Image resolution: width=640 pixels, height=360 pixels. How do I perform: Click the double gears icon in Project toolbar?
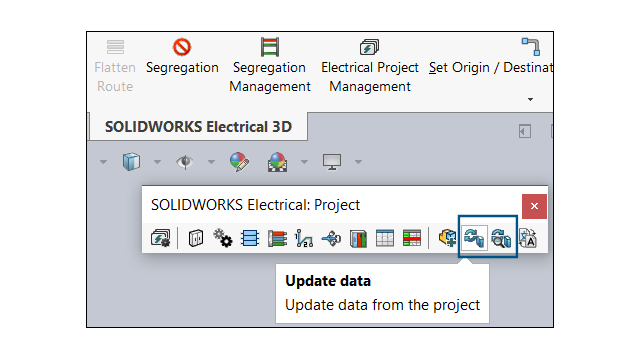coord(223,238)
